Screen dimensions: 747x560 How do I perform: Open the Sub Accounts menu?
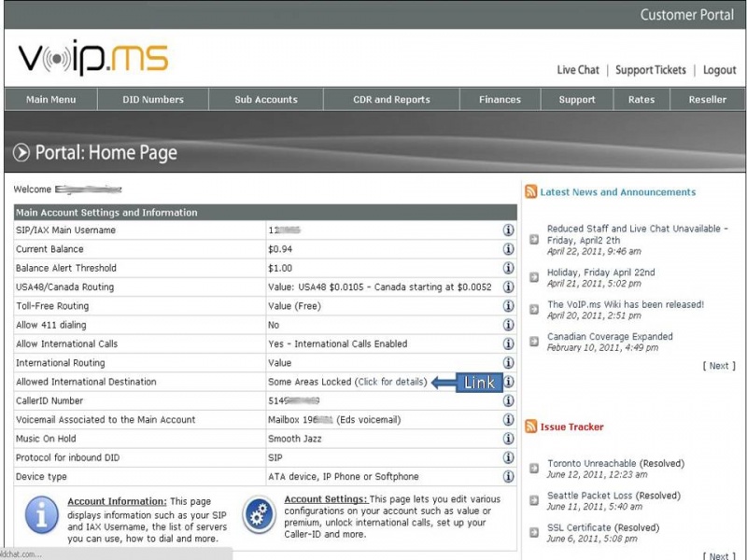point(266,100)
